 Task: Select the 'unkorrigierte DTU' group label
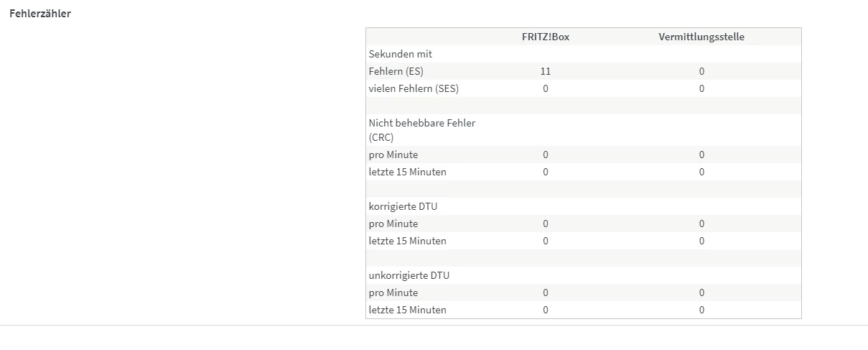pyautogui.click(x=409, y=275)
